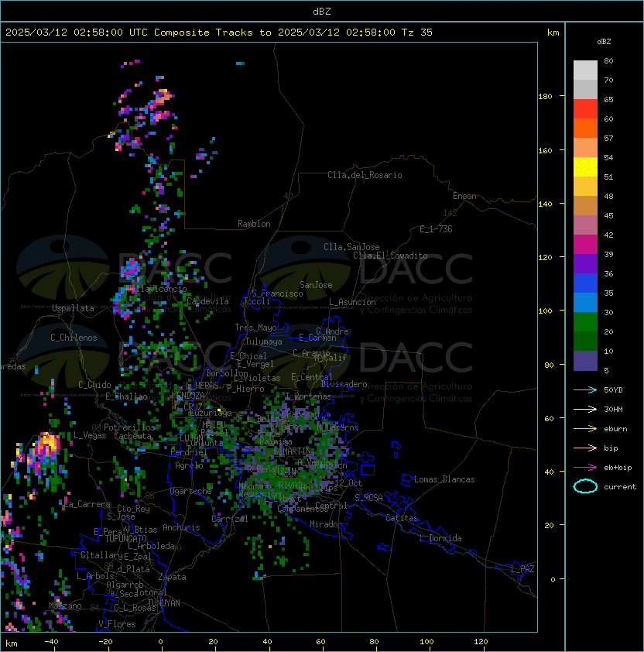Click the 'Clla.del_Rosario' map label
Screen dimensions: 644x652
(x=365, y=175)
